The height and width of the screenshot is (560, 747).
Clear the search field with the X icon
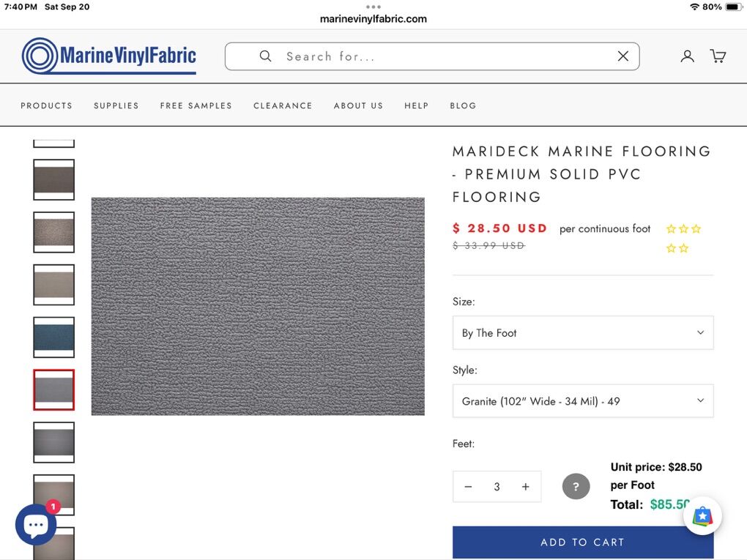[x=622, y=56]
